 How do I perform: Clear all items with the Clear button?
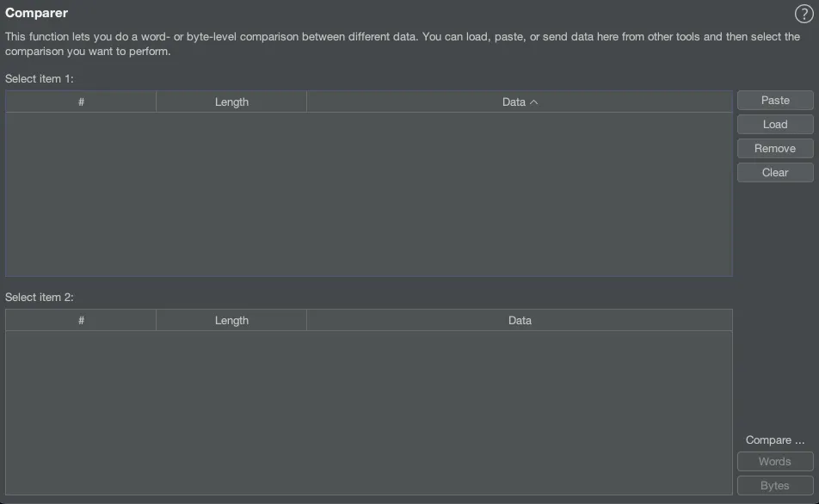coord(775,173)
